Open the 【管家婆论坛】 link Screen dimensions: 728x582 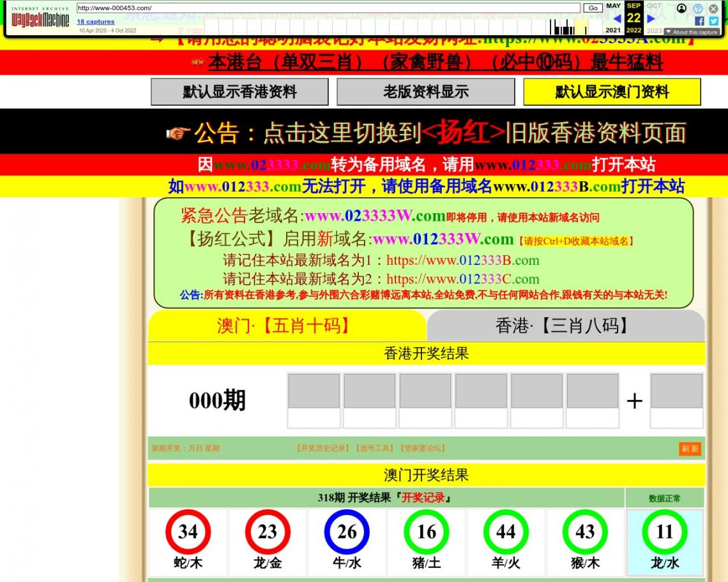pos(423,449)
